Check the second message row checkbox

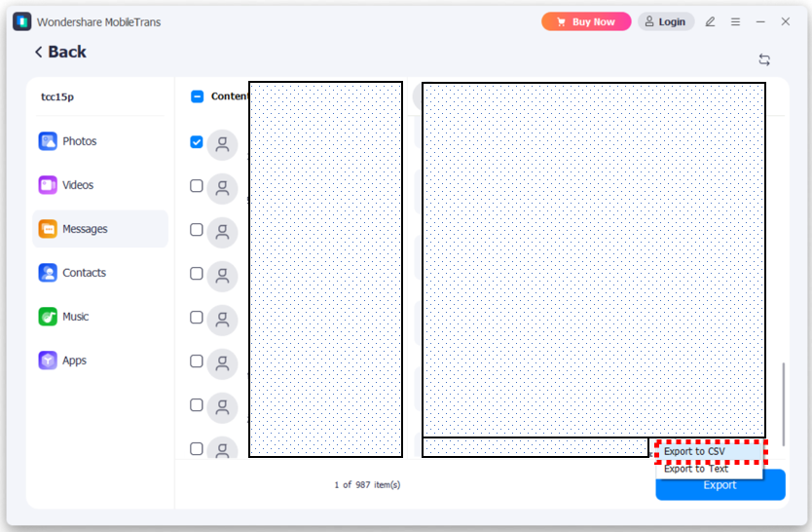[x=197, y=186]
